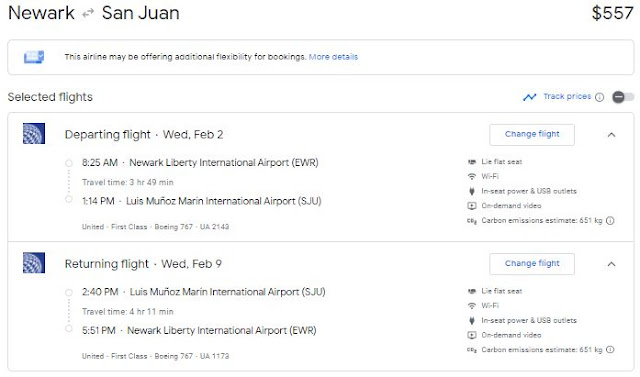This screenshot has height=377, width=640.
Task: Click Travel time: 3 hr 49 min
Action: (127, 182)
